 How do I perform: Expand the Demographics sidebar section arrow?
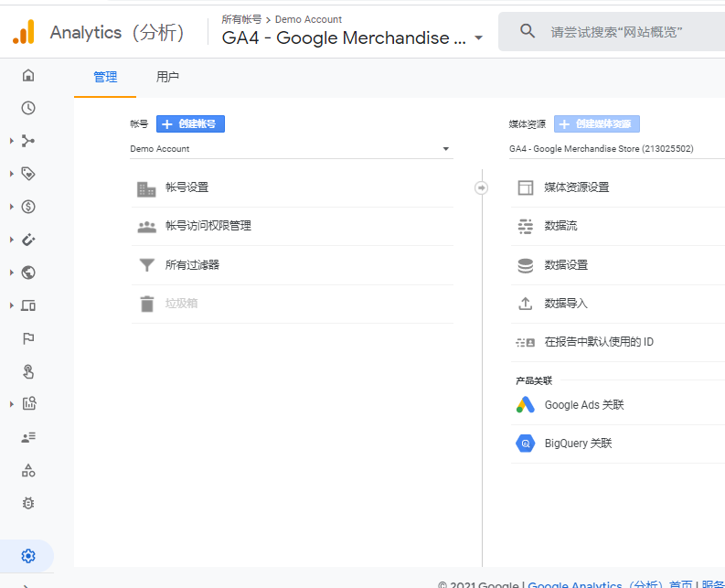pos(12,273)
